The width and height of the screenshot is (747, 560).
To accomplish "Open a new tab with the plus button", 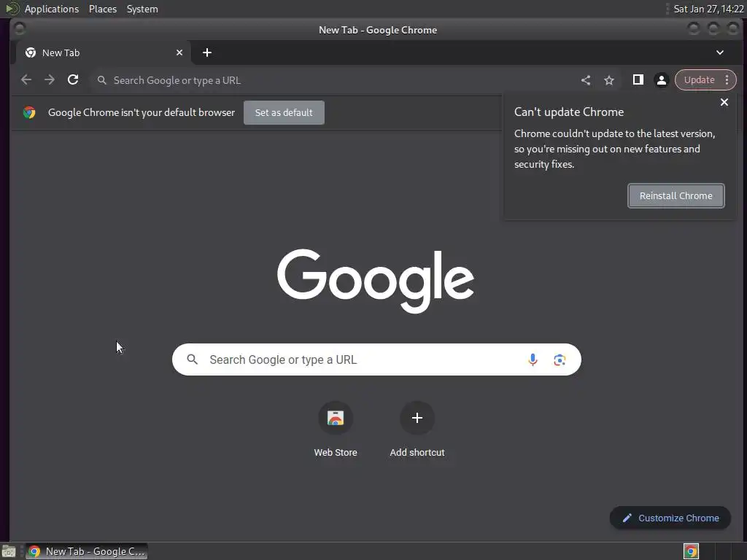I will (206, 52).
